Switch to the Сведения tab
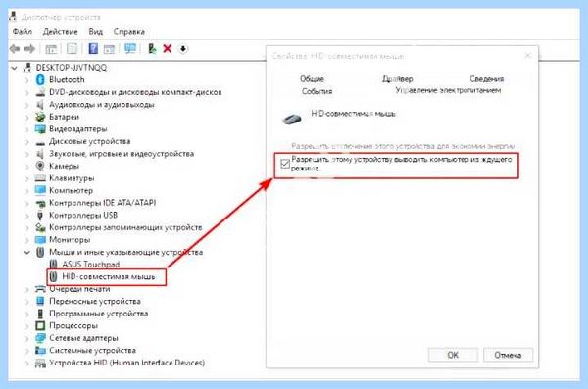 (x=487, y=78)
